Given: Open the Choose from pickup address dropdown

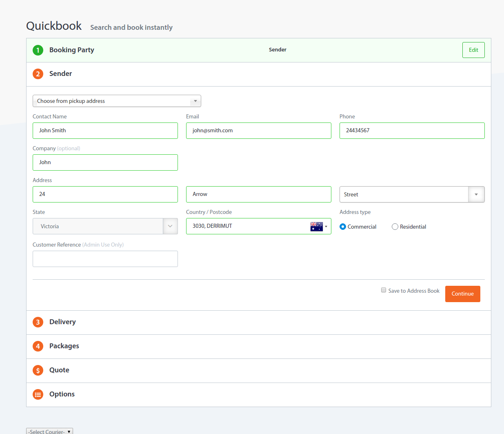Looking at the screenshot, I should 117,101.
